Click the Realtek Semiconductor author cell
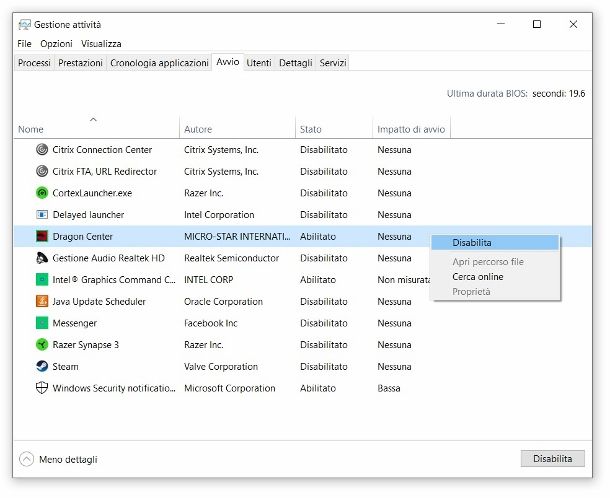Image resolution: width=610 pixels, height=498 pixels. 231,258
